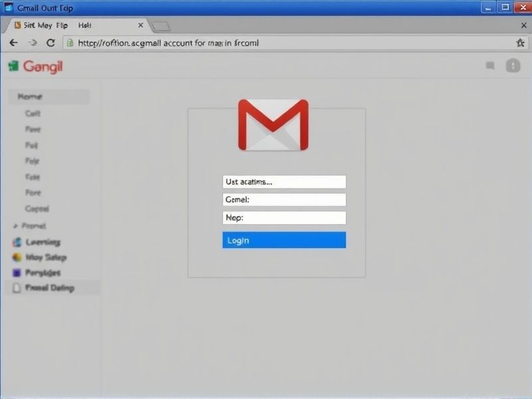Image resolution: width=532 pixels, height=399 pixels.
Task: Click the bookmark star icon in address bar
Action: [520, 43]
